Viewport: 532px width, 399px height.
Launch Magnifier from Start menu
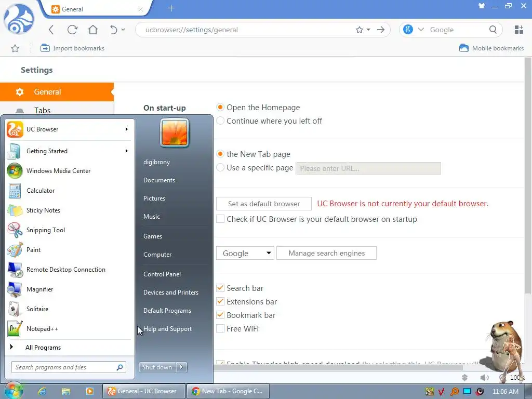coord(68,289)
